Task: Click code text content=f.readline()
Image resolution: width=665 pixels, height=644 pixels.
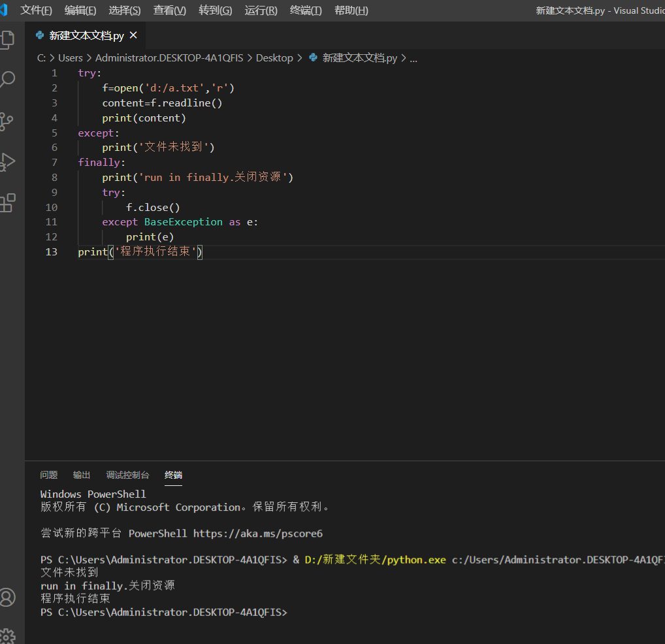Action: coord(162,103)
